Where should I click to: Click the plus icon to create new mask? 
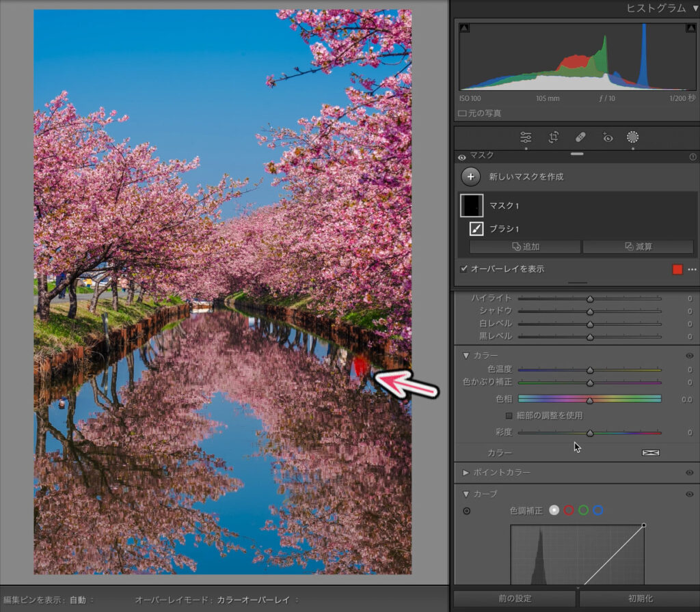click(x=470, y=176)
